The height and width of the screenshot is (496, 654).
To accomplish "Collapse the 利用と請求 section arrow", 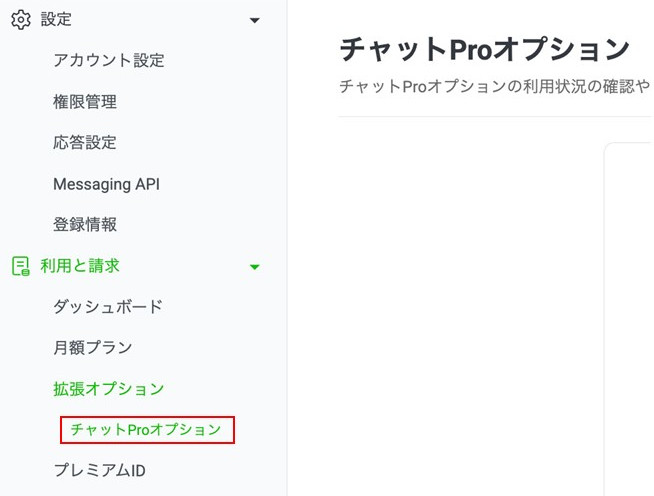I will [255, 267].
